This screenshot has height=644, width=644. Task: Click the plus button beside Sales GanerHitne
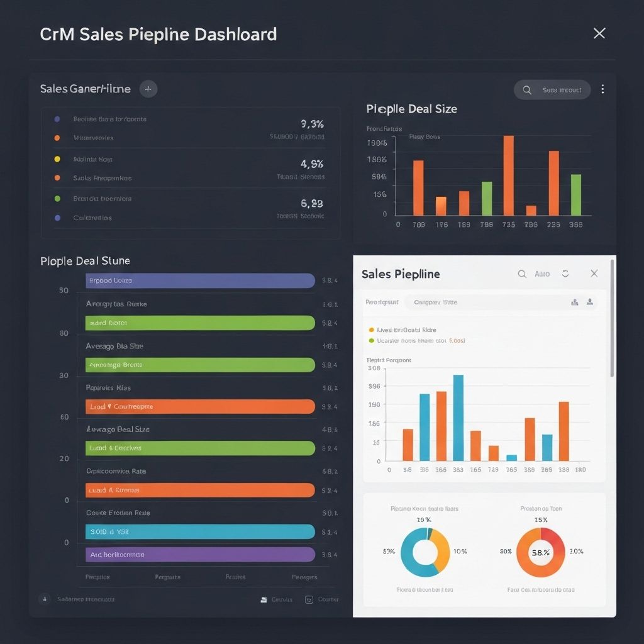pos(148,89)
